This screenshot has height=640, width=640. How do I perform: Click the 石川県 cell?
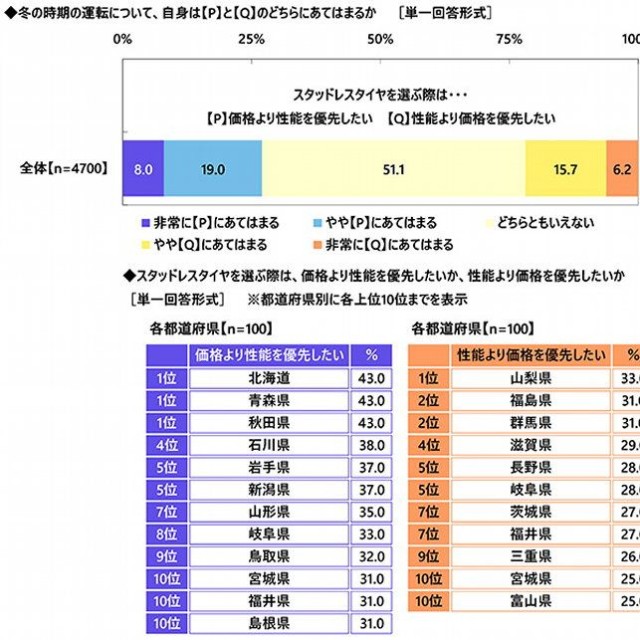click(269, 445)
